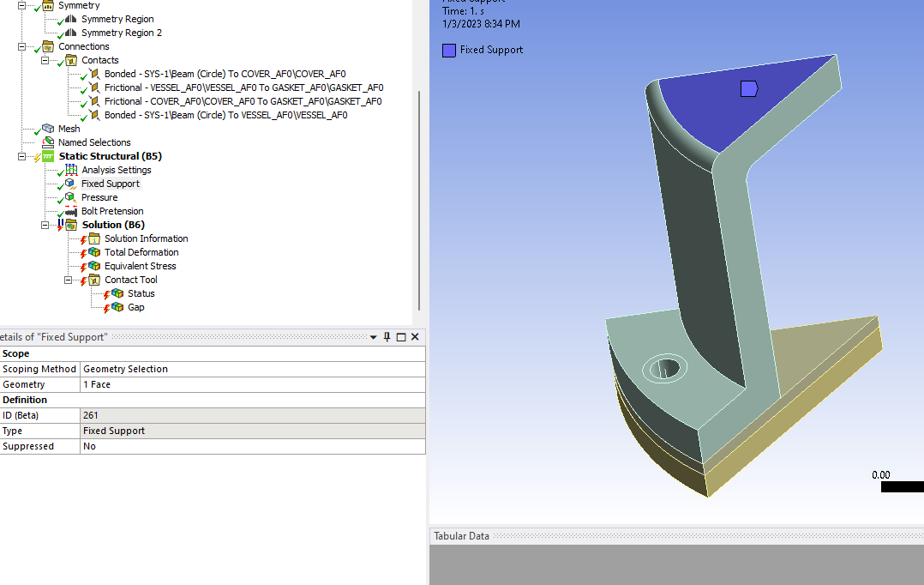Click the Analysis Settings icon
924x585 pixels.
click(x=70, y=170)
